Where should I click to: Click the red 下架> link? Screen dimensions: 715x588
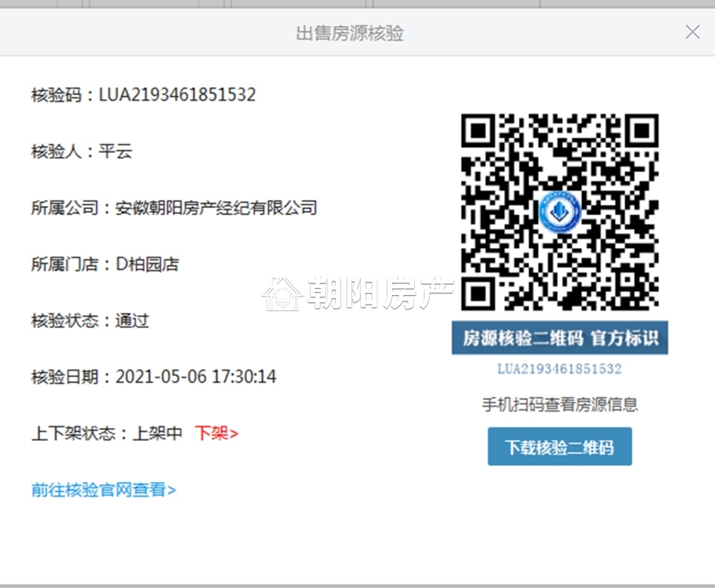(217, 433)
